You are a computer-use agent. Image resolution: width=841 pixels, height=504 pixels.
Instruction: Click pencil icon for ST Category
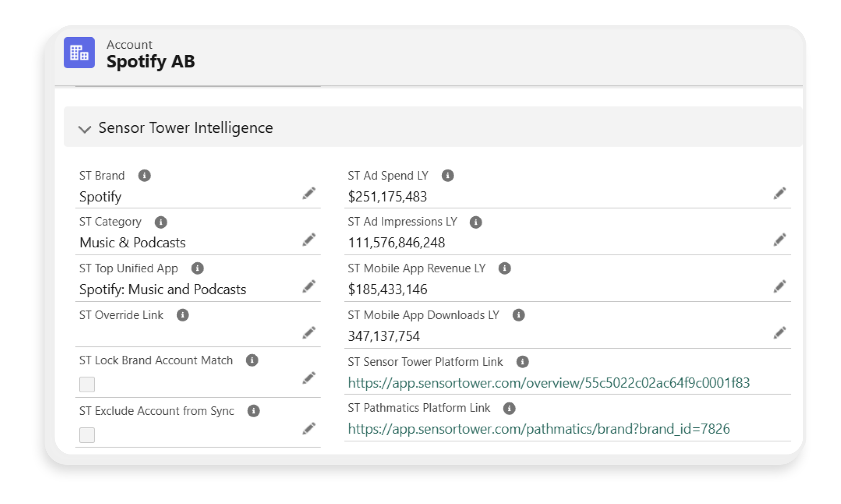pos(309,240)
